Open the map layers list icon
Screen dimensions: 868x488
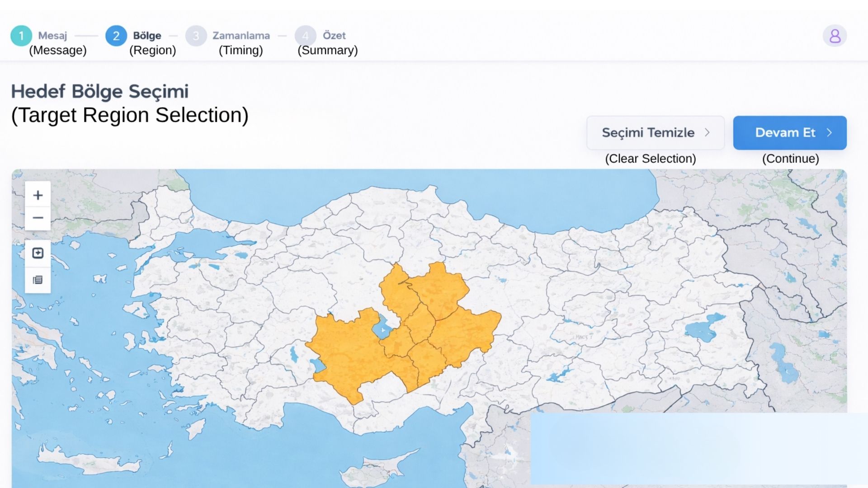pyautogui.click(x=38, y=280)
